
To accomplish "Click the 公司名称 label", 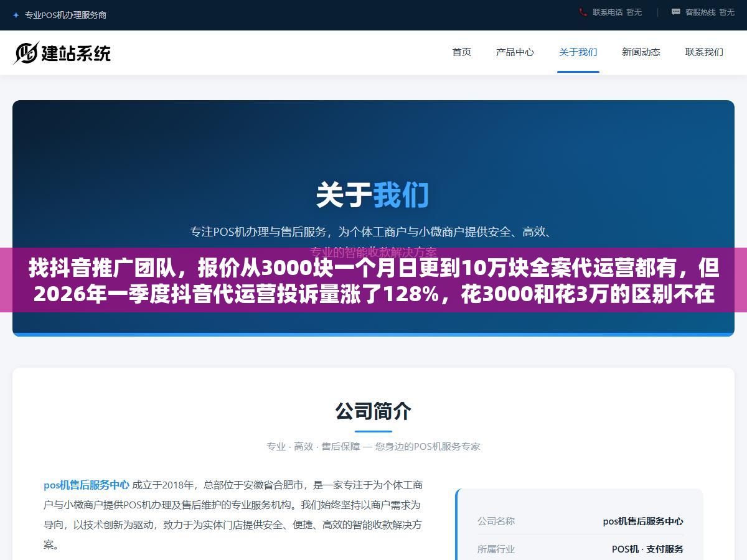I will coord(496,521).
